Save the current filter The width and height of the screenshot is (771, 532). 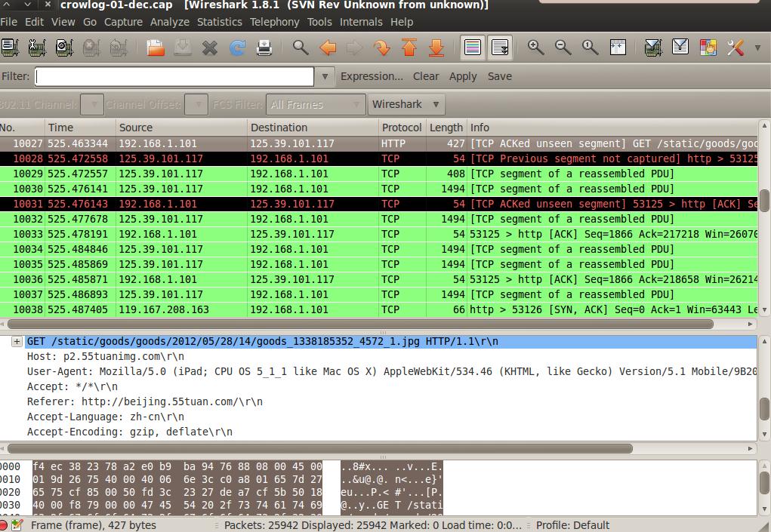coord(500,77)
